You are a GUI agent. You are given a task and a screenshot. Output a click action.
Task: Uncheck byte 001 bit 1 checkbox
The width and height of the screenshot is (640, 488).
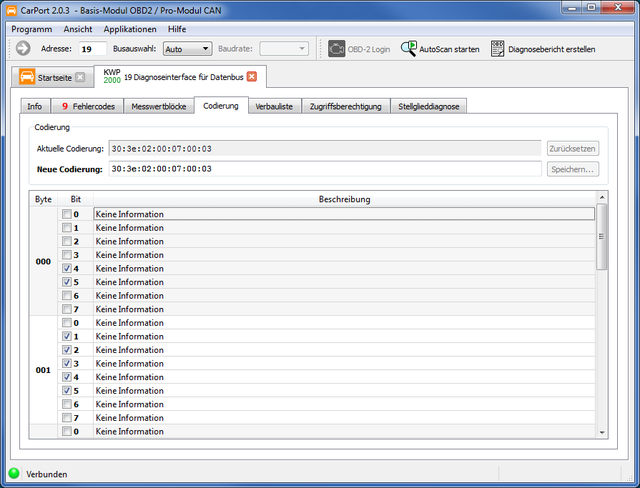coord(67,336)
